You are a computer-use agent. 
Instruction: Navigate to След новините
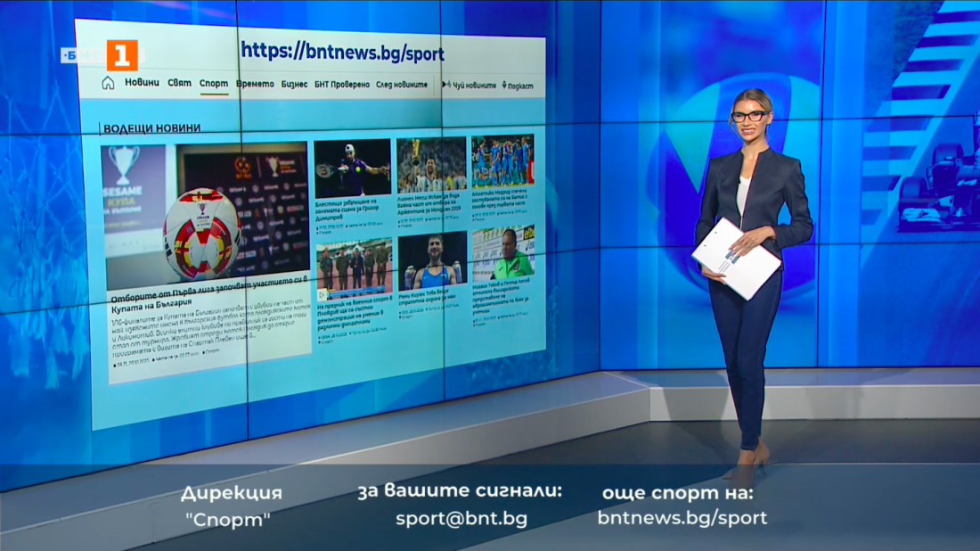[403, 85]
